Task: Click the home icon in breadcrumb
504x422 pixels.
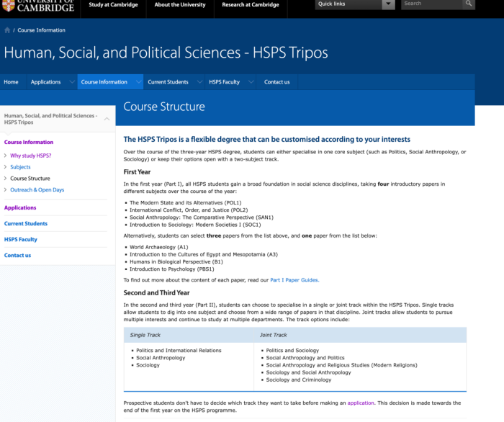Action: (x=7, y=30)
